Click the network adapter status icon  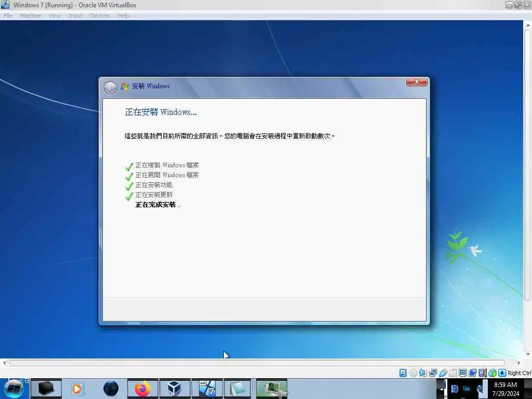433,373
